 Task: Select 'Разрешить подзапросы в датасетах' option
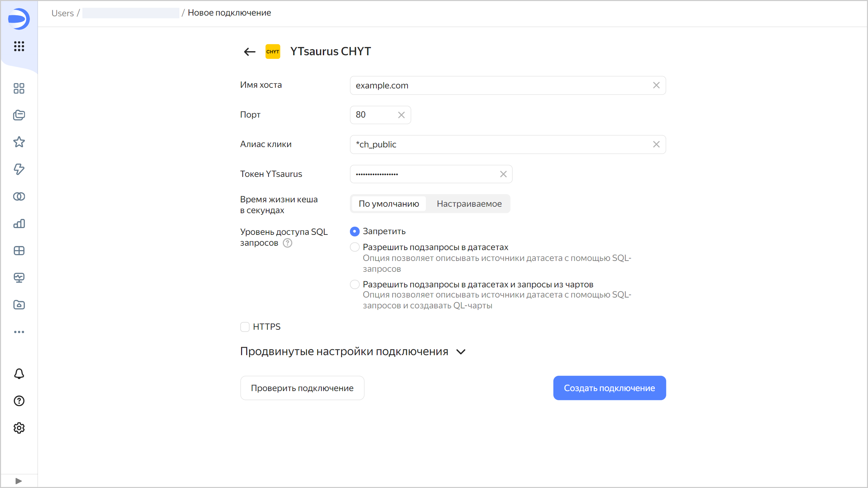355,247
